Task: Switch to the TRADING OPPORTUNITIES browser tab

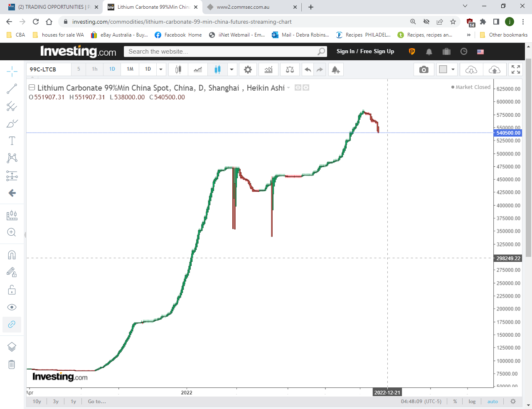Action: [52, 7]
